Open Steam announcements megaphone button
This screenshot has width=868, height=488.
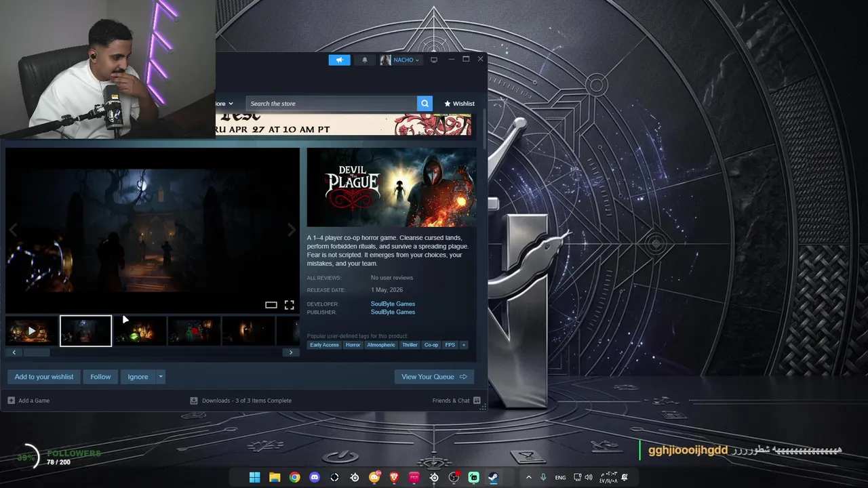click(339, 60)
